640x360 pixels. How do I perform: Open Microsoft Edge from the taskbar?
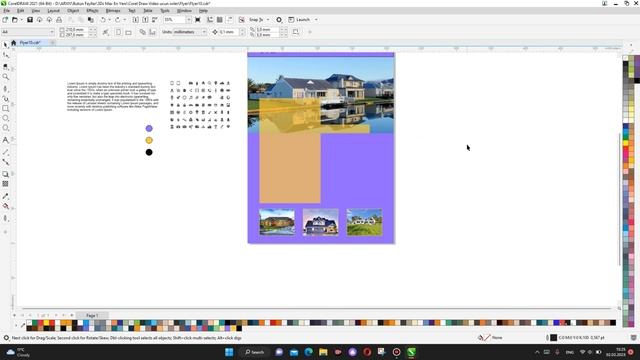tap(309, 352)
